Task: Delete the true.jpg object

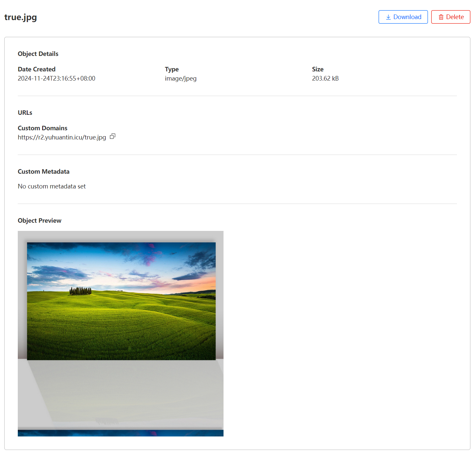Action: click(x=451, y=17)
